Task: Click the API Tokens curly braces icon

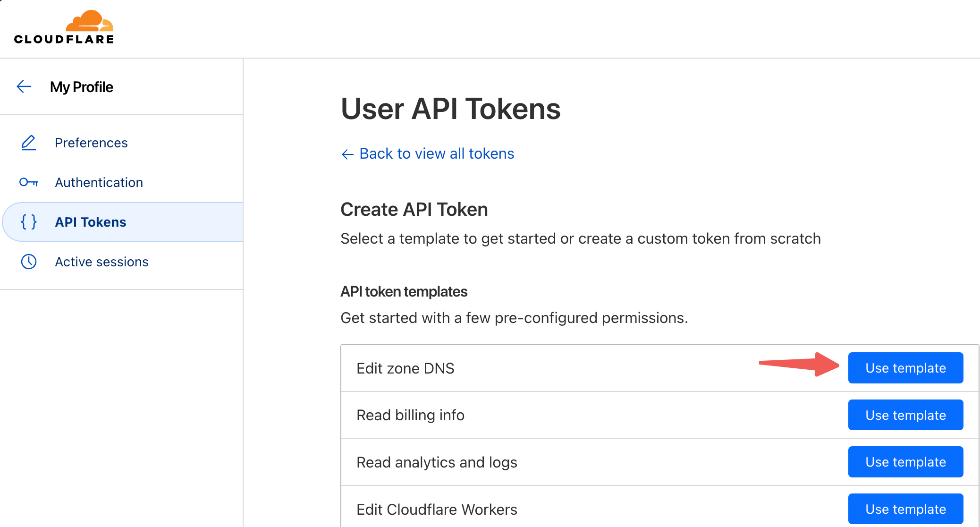Action: [x=29, y=222]
